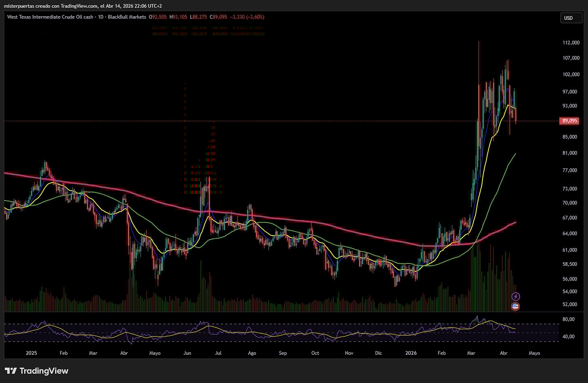Click the 102,000 price axis label
The width and height of the screenshot is (588, 383).
[571, 75]
